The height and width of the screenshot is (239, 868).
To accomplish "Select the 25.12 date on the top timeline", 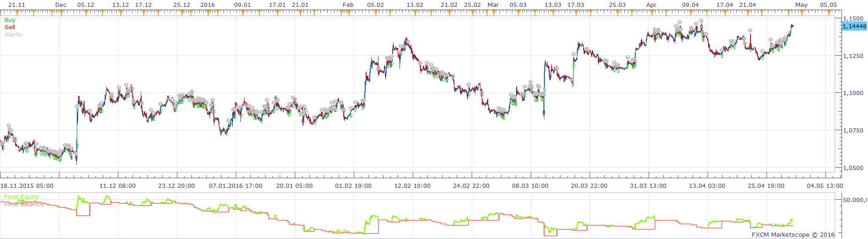I will [182, 5].
